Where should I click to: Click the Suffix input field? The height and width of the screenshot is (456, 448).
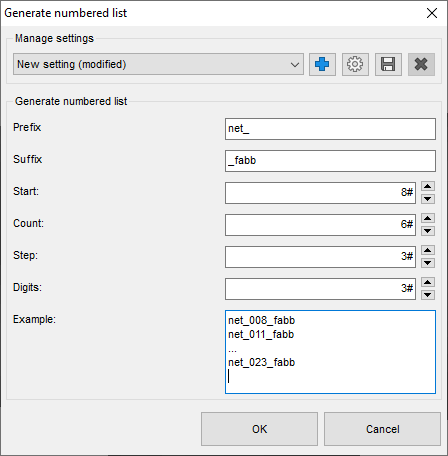[x=330, y=161]
